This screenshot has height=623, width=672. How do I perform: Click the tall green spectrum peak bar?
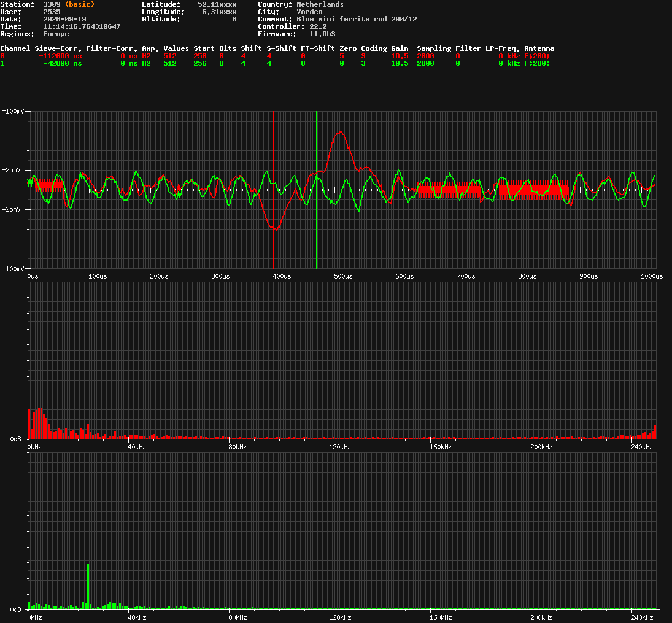pyautogui.click(x=88, y=586)
